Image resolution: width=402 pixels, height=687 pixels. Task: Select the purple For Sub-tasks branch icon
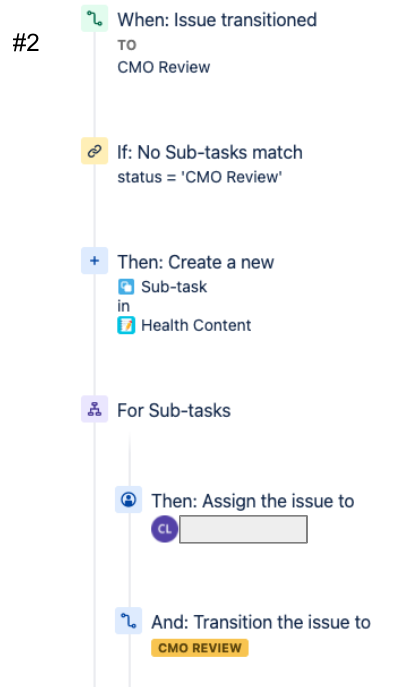(x=95, y=409)
